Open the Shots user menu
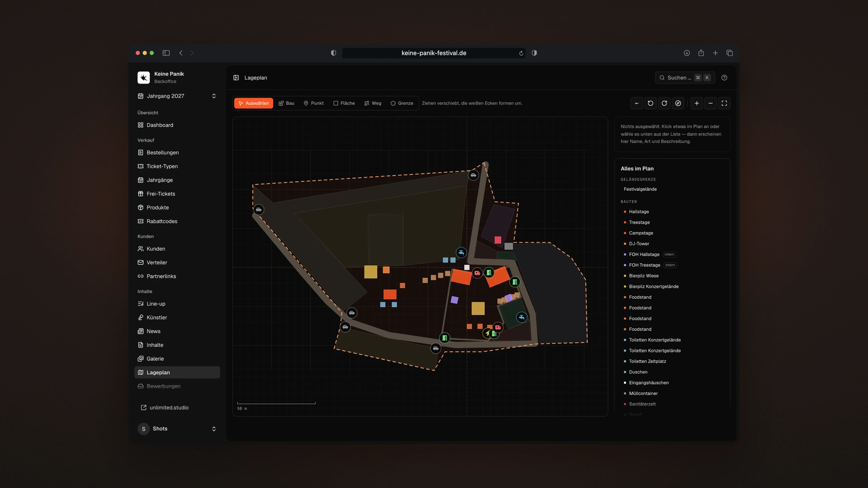This screenshot has height=488, width=868. click(177, 429)
